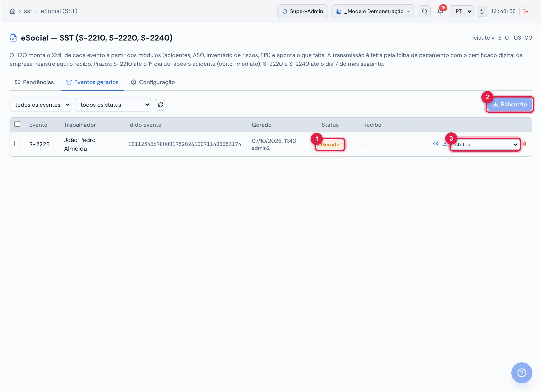541x392 pixels.
Task: Click the 07/10/2026, 11:40 generated date
Action: 274,141
